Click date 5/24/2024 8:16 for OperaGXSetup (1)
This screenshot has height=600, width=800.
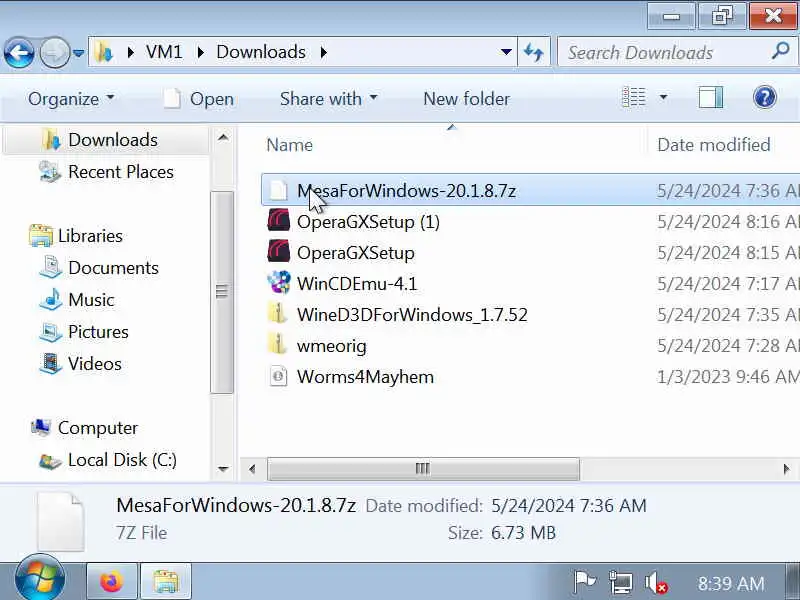click(728, 221)
